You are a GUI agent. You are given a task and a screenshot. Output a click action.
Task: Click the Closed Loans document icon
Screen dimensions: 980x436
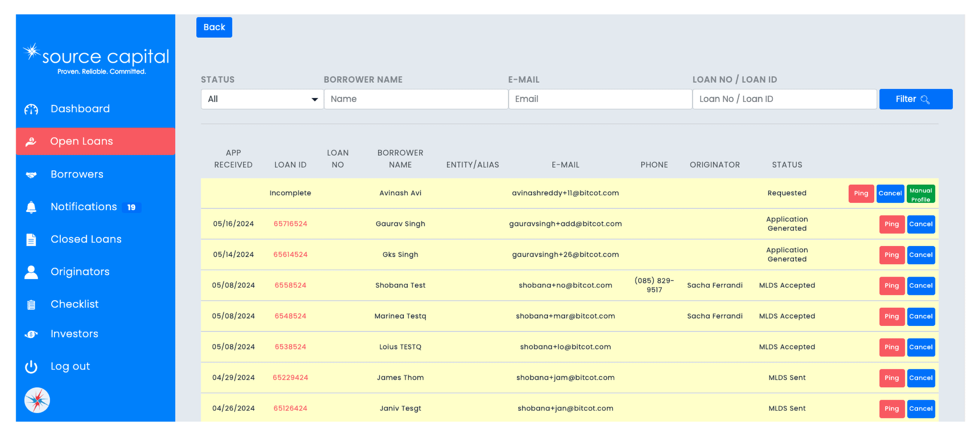[x=31, y=240]
